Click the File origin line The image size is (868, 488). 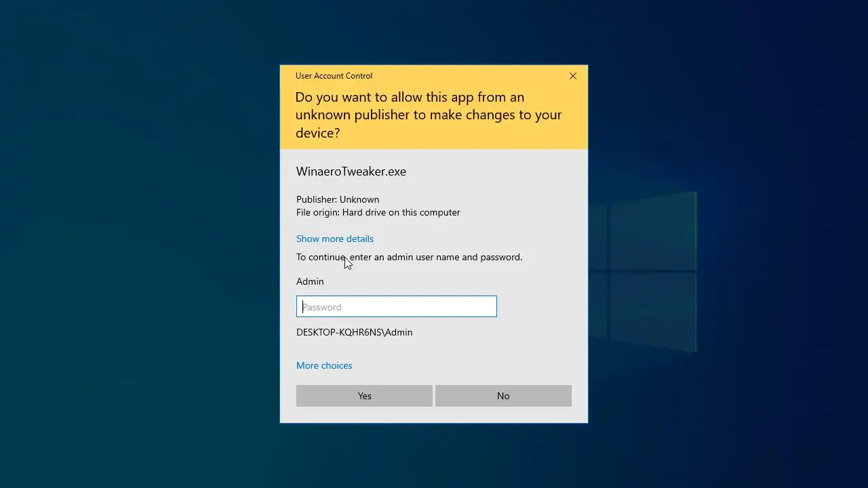[x=378, y=212]
